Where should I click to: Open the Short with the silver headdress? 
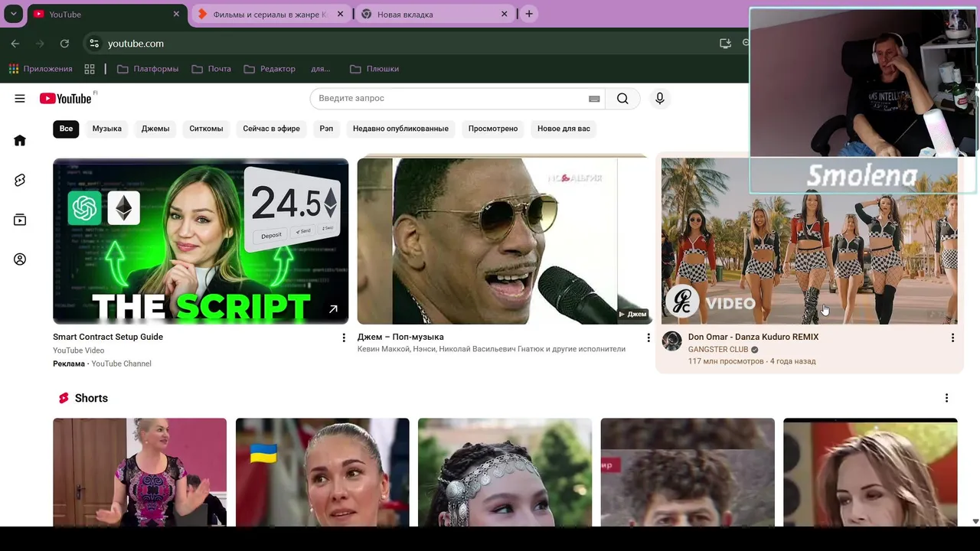pyautogui.click(x=505, y=472)
